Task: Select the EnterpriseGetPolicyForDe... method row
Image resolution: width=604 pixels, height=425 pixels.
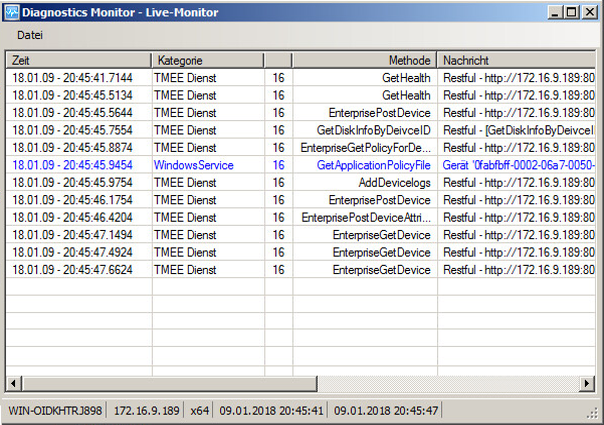Action: [x=366, y=148]
